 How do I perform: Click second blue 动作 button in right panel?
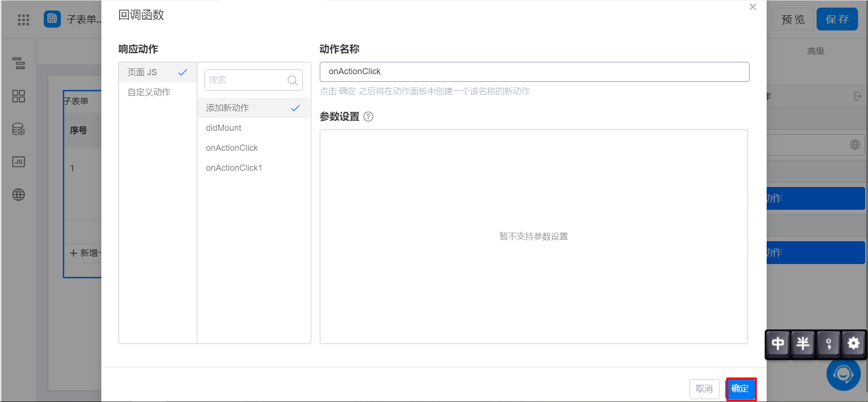(816, 253)
